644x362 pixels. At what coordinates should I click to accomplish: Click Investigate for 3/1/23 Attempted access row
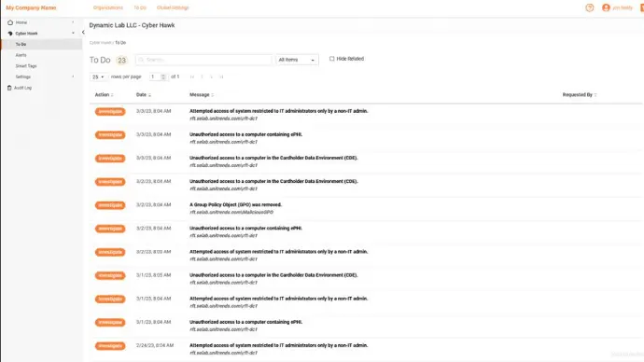pos(110,299)
